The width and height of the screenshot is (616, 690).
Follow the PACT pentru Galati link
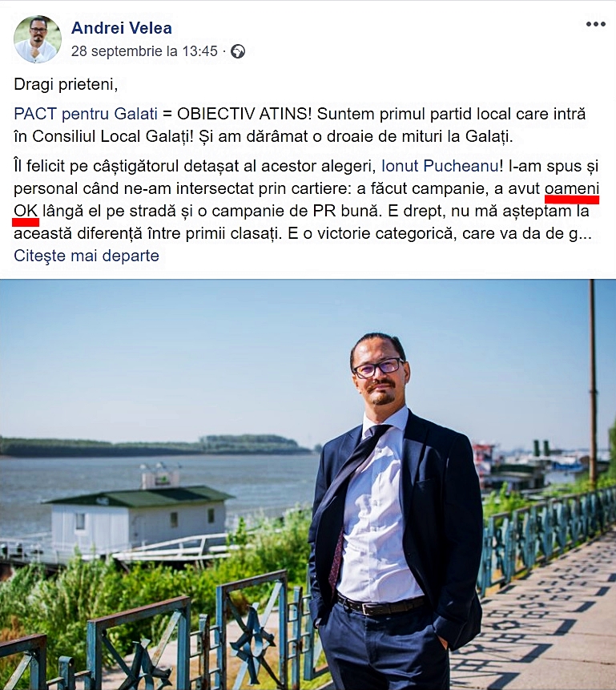click(86, 114)
